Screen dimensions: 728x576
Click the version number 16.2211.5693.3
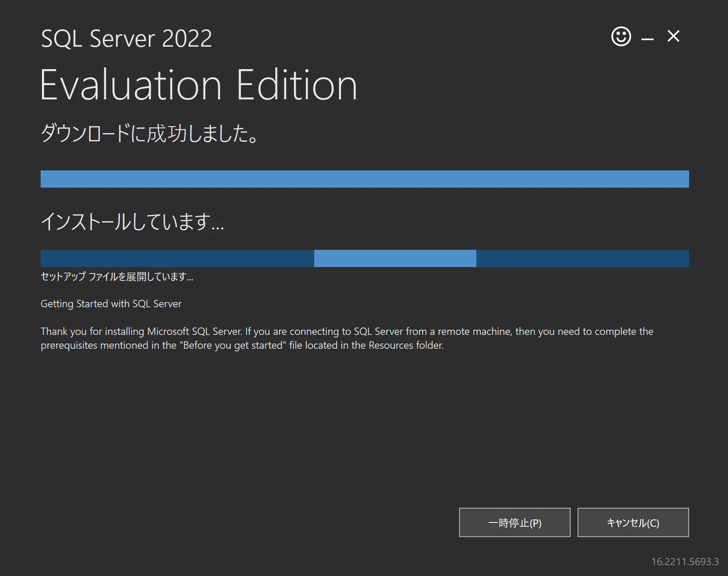pos(685,561)
